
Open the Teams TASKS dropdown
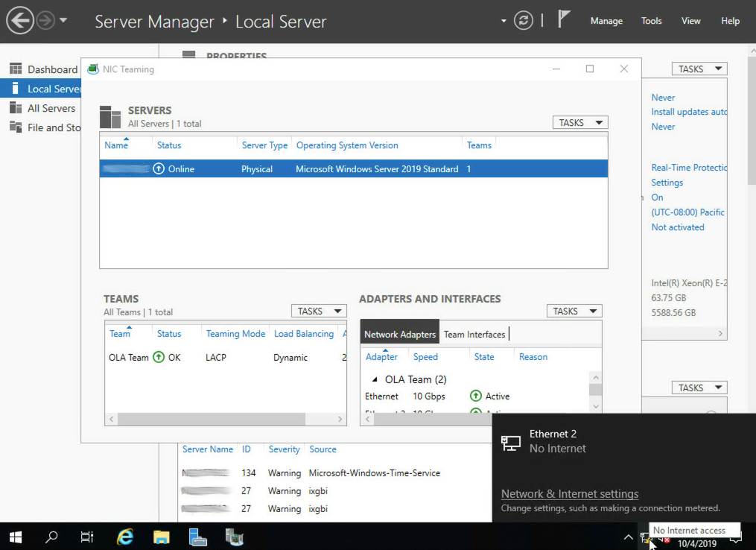tap(319, 312)
